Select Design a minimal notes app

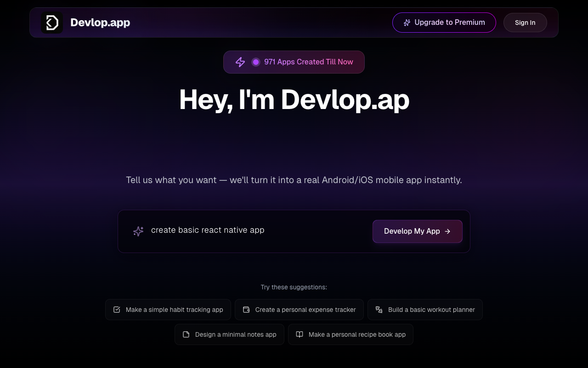click(229, 334)
